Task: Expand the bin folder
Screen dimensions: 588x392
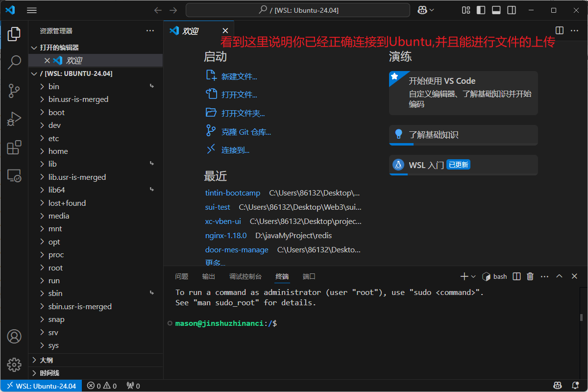Action: point(96,86)
